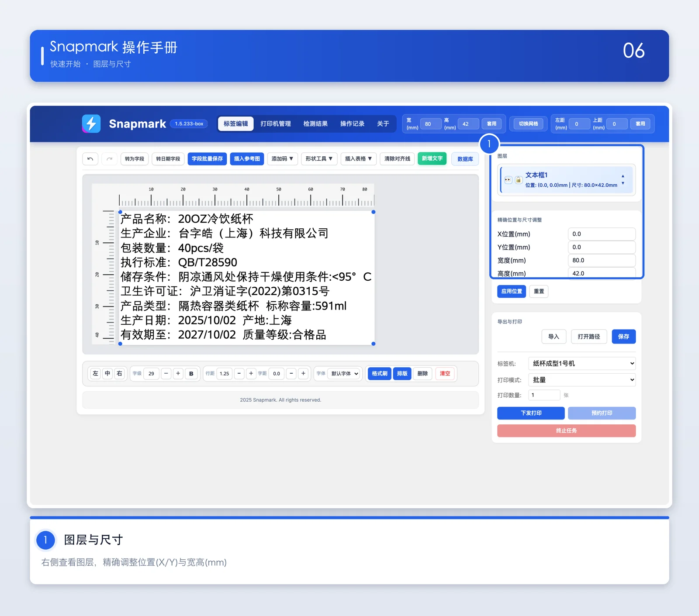The width and height of the screenshot is (699, 616).
Task: Click the 切换网格 button
Action: pyautogui.click(x=528, y=124)
